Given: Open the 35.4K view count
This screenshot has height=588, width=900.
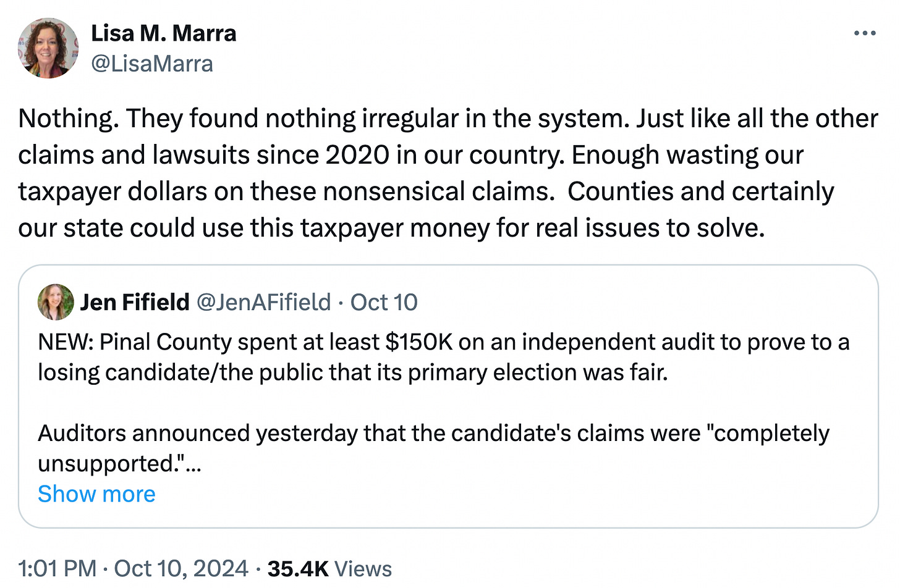Looking at the screenshot, I should (x=298, y=568).
